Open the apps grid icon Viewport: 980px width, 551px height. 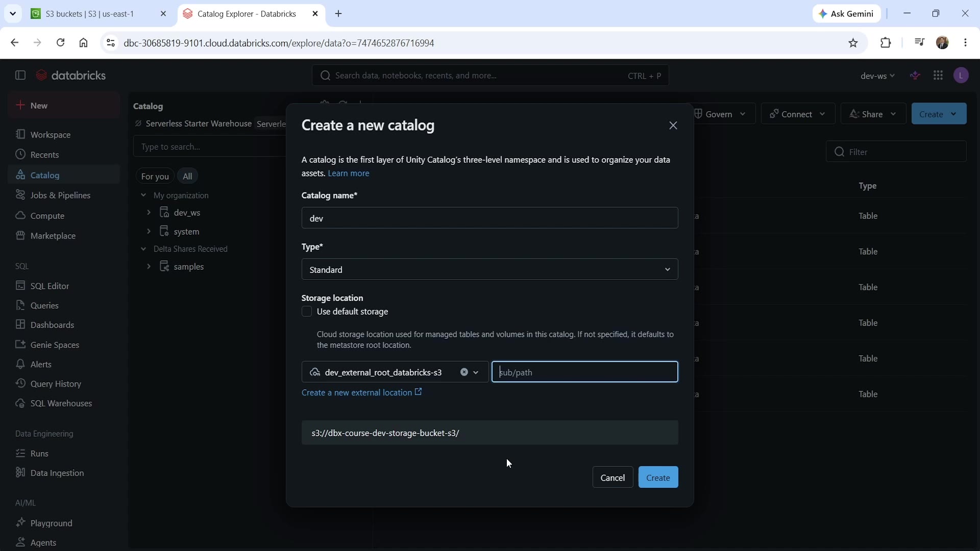coord(938,76)
